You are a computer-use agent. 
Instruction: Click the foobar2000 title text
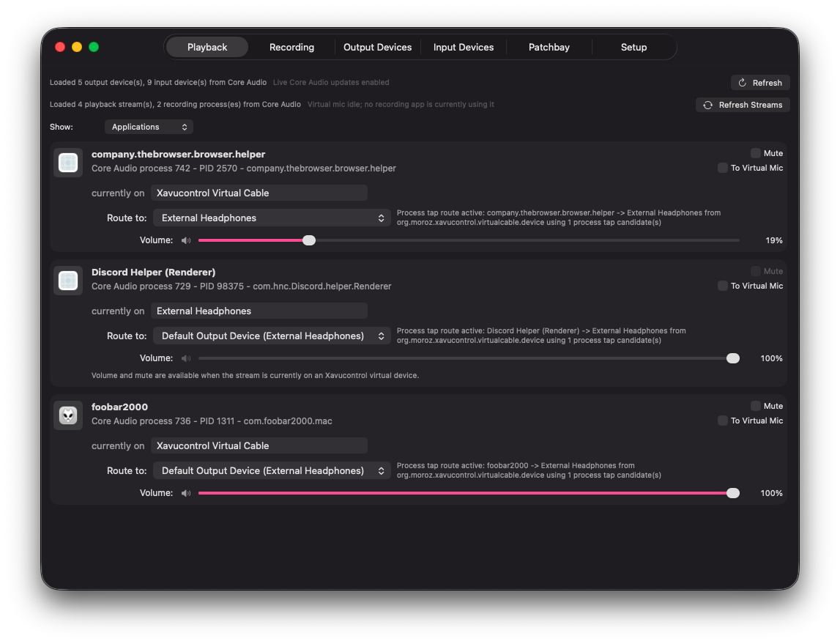click(119, 407)
